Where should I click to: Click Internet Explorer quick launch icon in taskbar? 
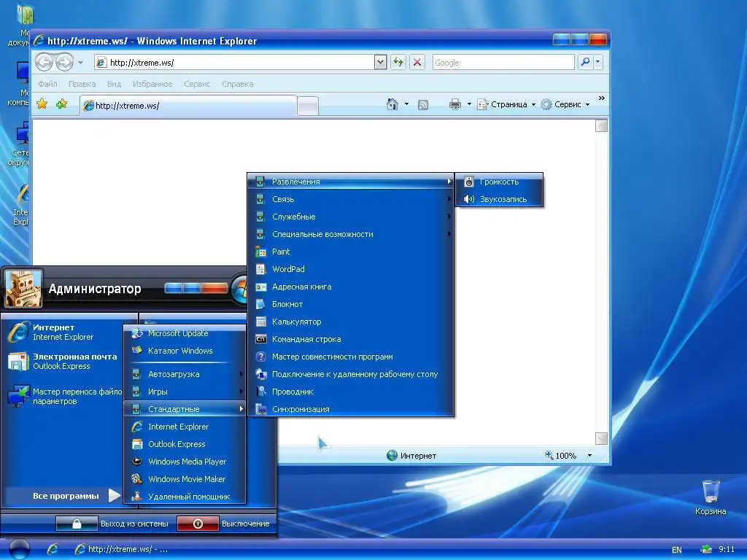pos(53,549)
